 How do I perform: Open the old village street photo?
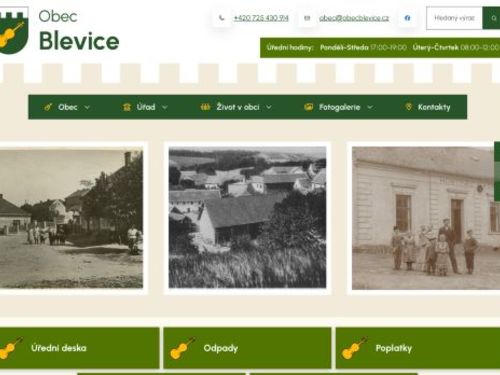click(71, 218)
